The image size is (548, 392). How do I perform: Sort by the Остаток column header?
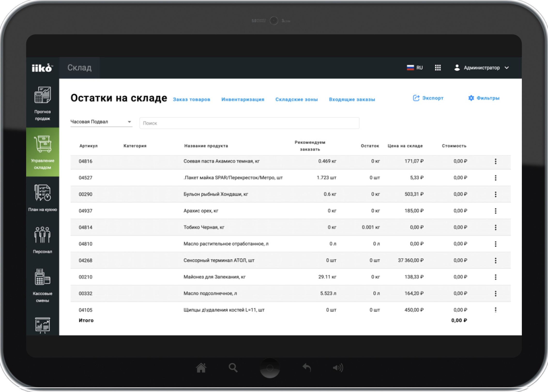[x=370, y=146]
